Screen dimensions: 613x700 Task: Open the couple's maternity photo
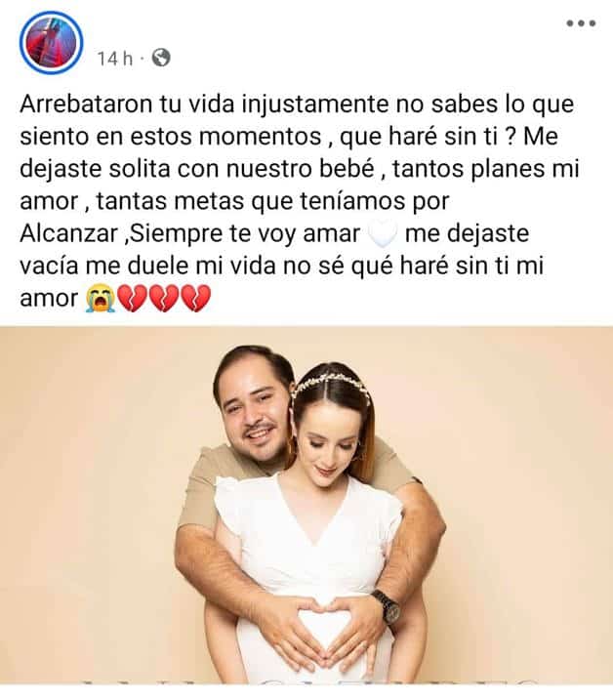[306, 505]
